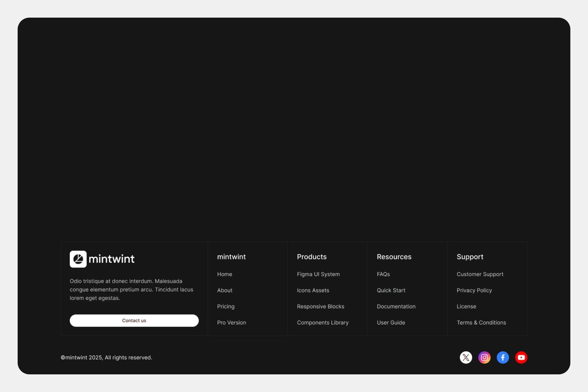Open the Responsive Blocks link

pos(320,306)
